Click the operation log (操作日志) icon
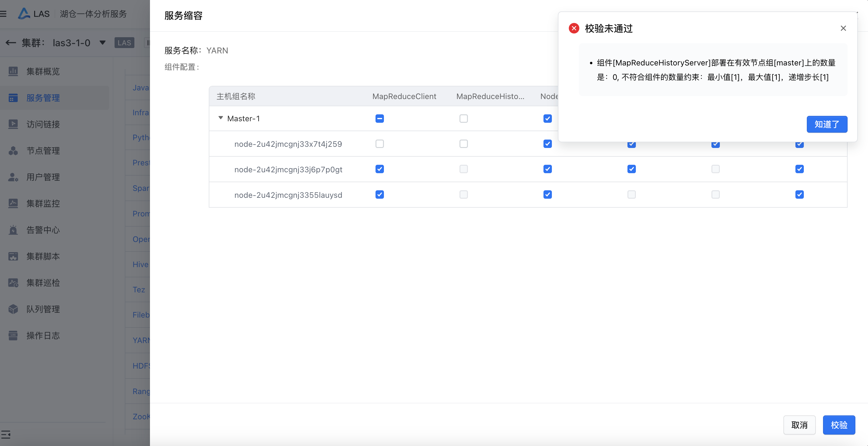Viewport: 868px width, 446px height. click(x=13, y=336)
